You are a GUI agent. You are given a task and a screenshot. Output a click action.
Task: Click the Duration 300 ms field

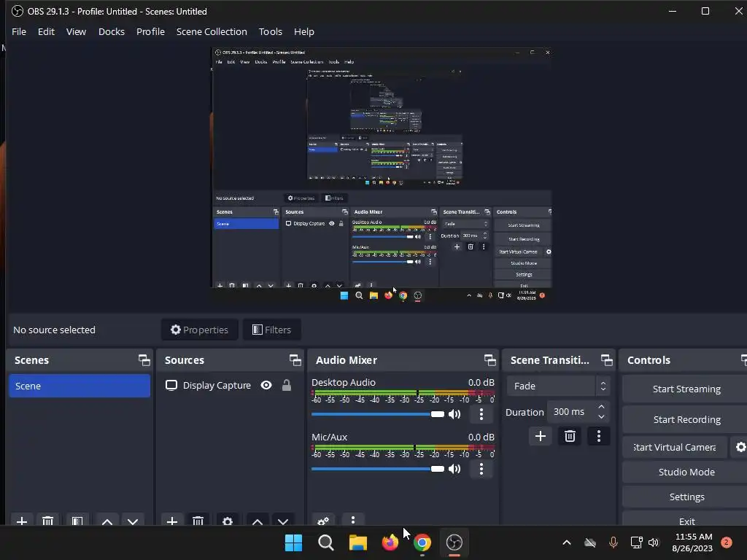coord(572,412)
